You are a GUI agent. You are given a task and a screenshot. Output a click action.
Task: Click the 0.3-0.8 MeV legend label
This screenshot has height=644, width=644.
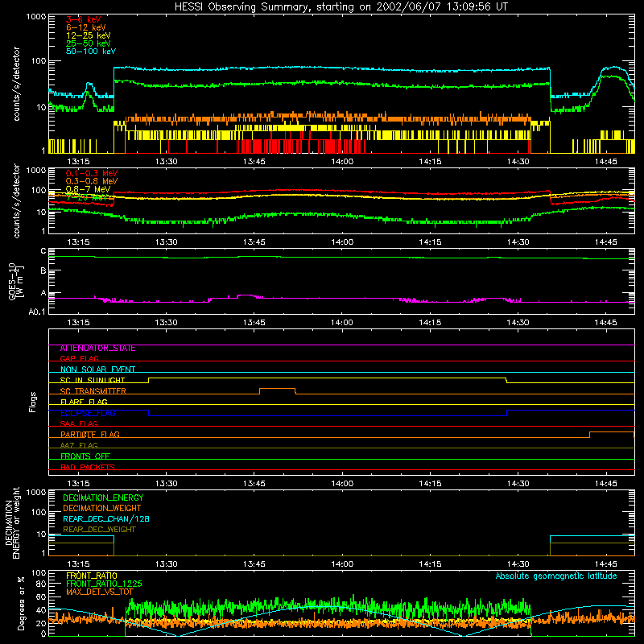pos(92,181)
